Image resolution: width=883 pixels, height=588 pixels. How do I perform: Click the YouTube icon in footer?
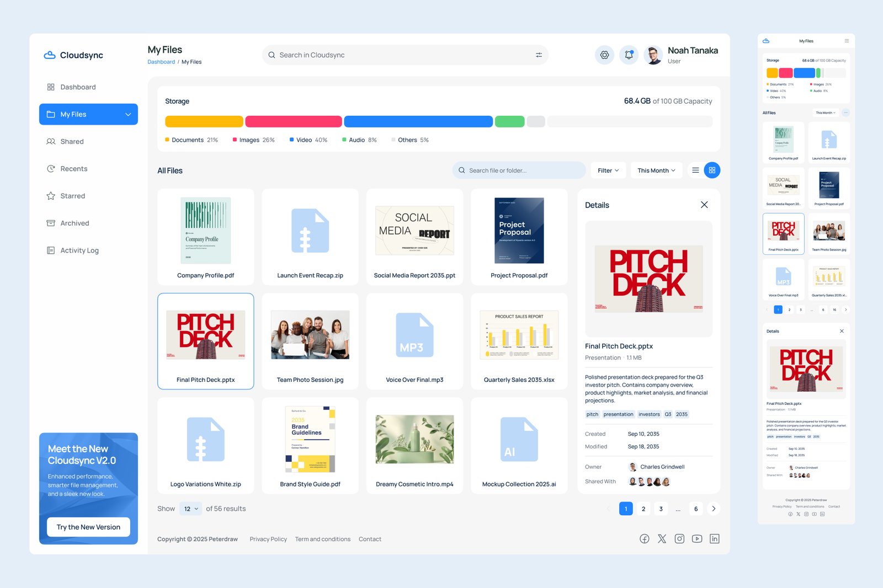click(697, 539)
